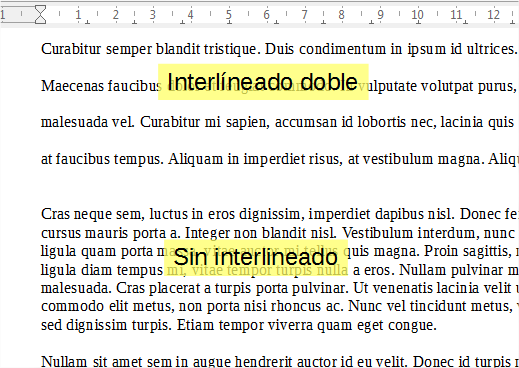Image resolution: width=519 pixels, height=368 pixels.
Task: Click the word "Aliquam" before "in imperdiet risus"
Action: point(195,159)
